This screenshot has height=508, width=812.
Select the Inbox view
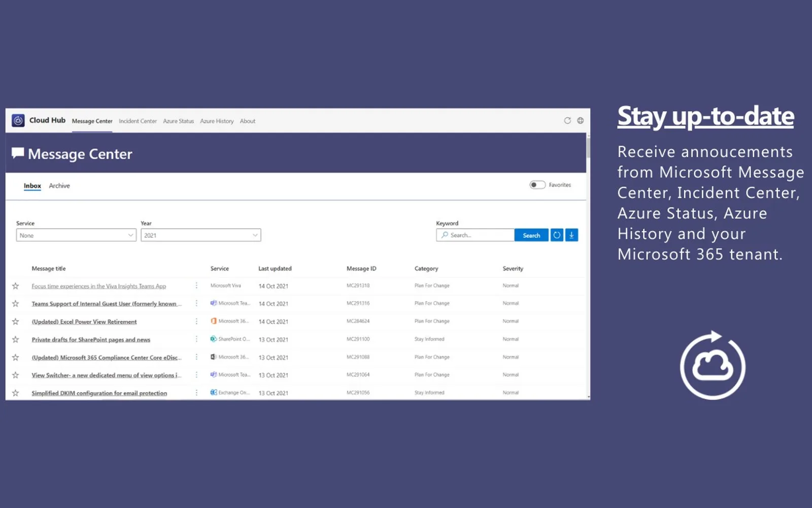coord(32,186)
